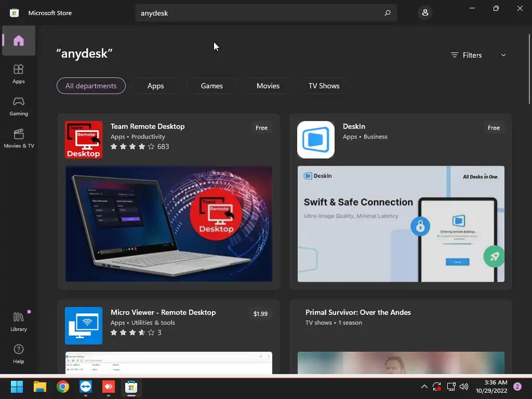Open the Gaming section in sidebar
Screen dimensions: 532x399
[x=19, y=106]
